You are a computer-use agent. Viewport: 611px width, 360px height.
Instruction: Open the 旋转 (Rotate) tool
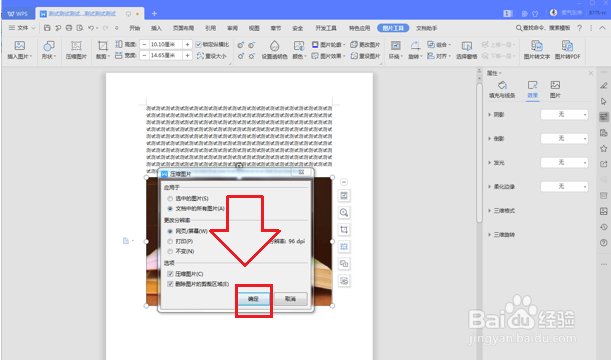coord(415,50)
